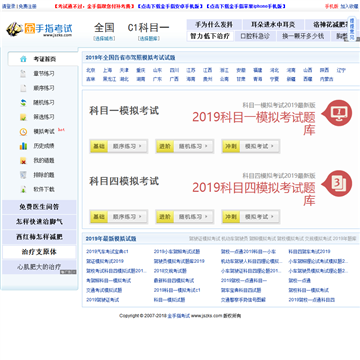Select the 黑龙江 province link

pos(110,79)
